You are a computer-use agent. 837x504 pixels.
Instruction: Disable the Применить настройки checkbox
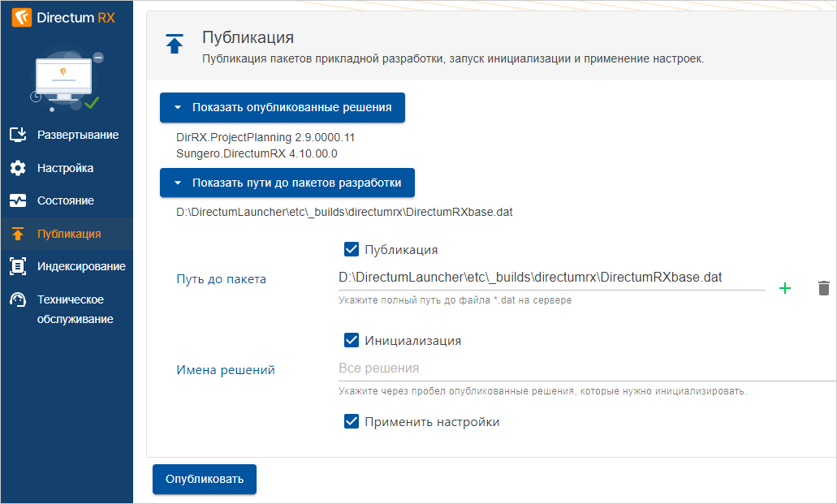point(352,422)
